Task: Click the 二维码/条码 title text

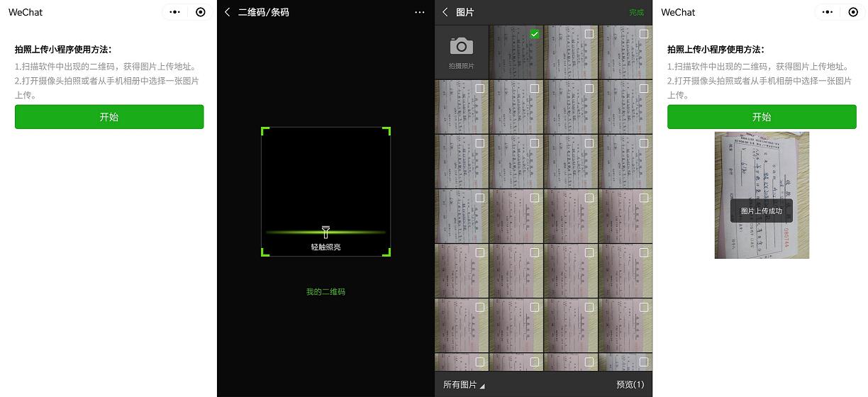Action: coord(263,12)
